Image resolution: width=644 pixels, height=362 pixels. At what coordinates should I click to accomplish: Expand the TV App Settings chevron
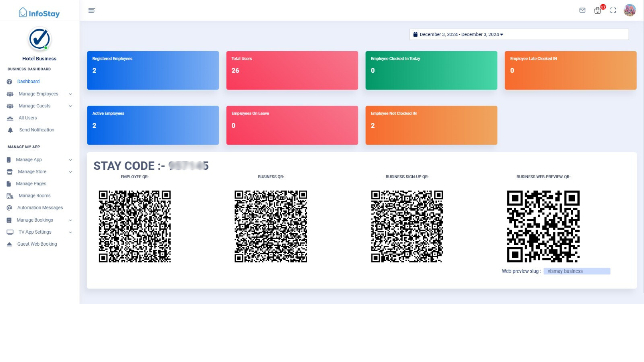click(x=70, y=232)
